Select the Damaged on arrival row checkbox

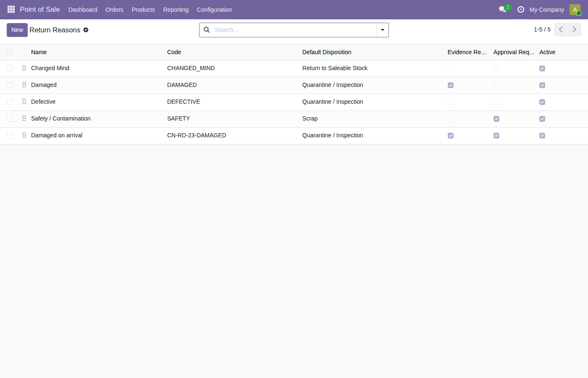[10, 136]
